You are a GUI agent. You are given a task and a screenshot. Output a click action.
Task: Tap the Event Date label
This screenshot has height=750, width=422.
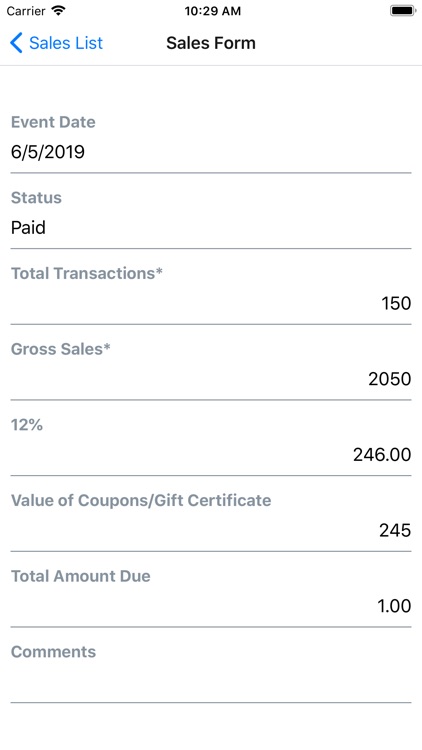tap(53, 122)
